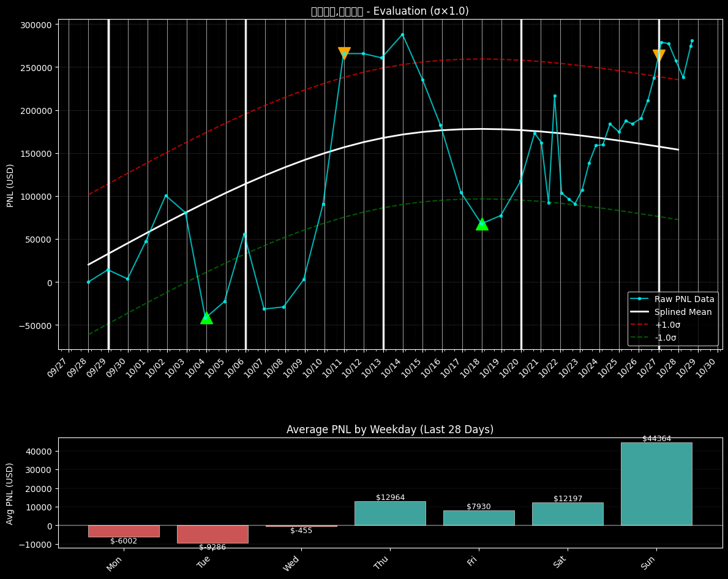Viewport: 728px width, 579px height.
Task: Click the $44364 value label
Action: (656, 439)
